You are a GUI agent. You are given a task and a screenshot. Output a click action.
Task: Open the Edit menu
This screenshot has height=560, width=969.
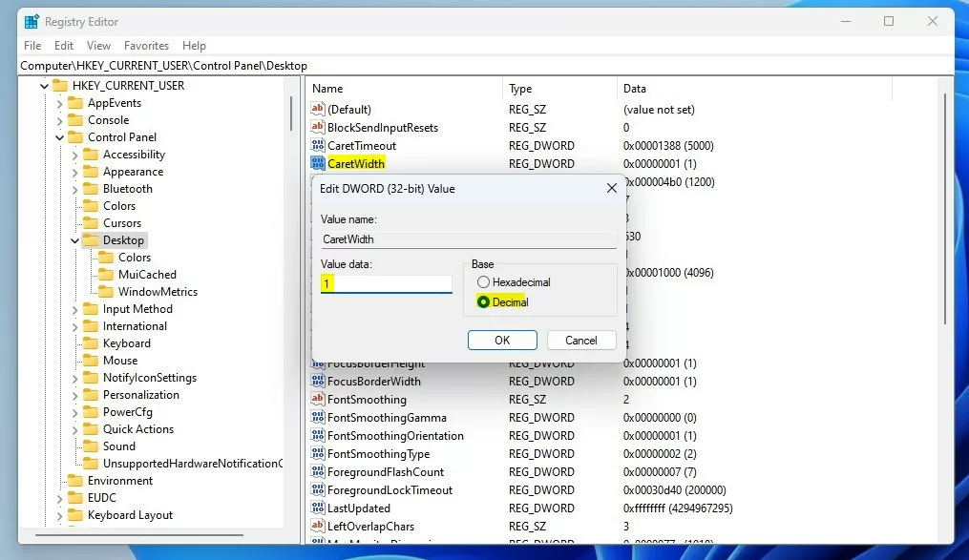pos(64,46)
